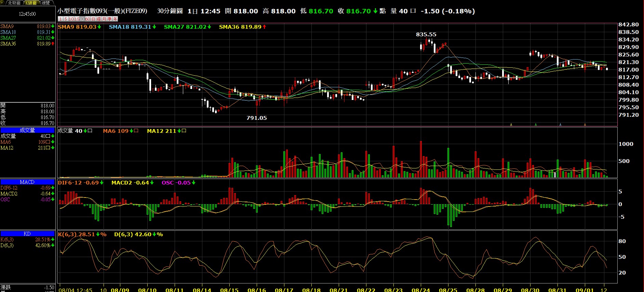This screenshot has width=644, height=292.
Task: Switch to the 60-minute timeframe
Action: tap(88, 19)
